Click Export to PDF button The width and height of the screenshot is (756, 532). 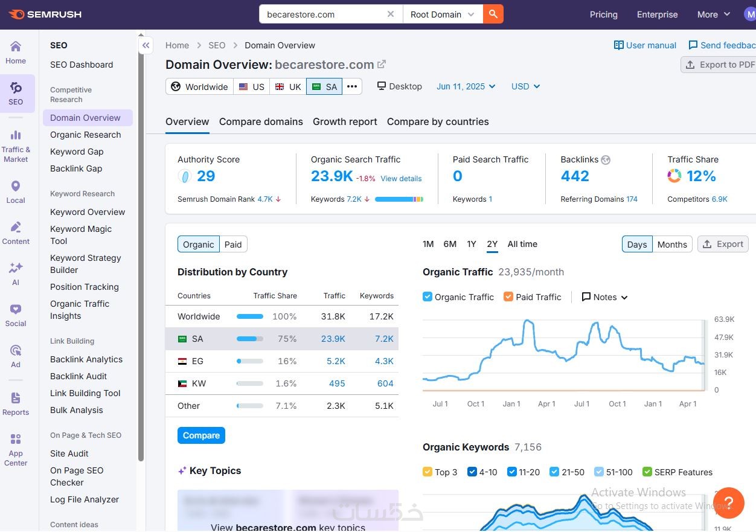(x=719, y=65)
